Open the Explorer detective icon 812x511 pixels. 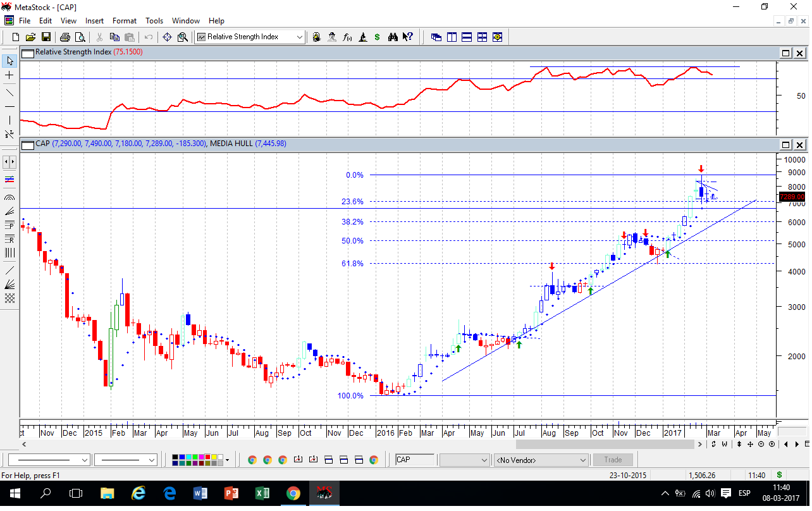(x=332, y=37)
